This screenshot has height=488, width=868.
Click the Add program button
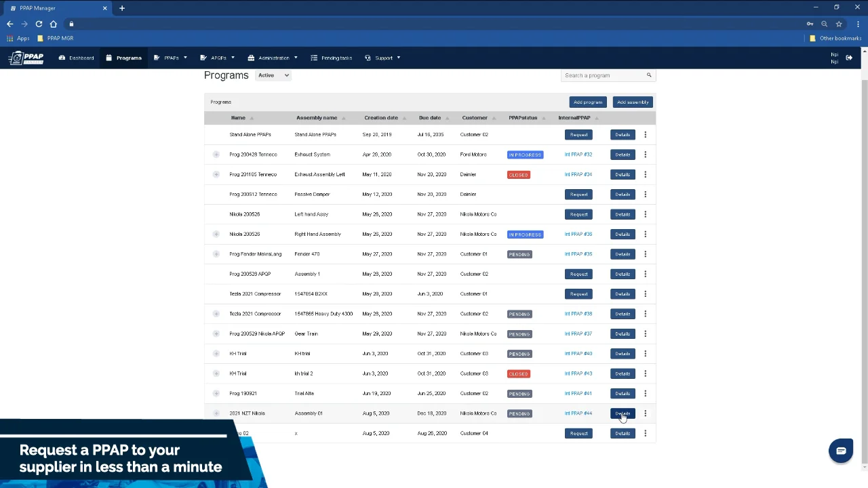point(588,102)
